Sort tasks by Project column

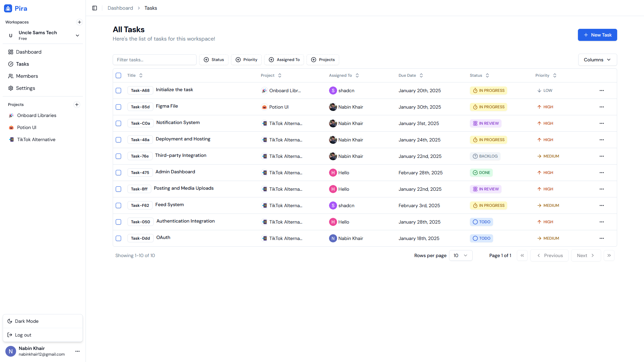271,75
